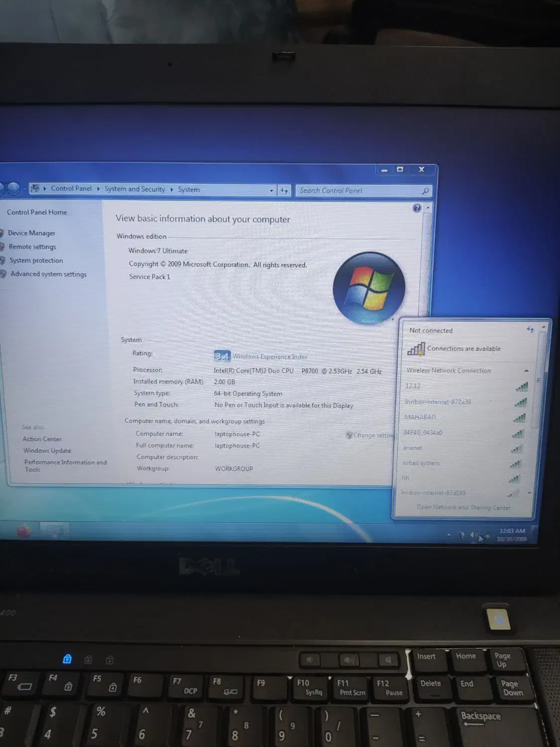Open Remote settings link
The width and height of the screenshot is (560, 747).
point(32,247)
